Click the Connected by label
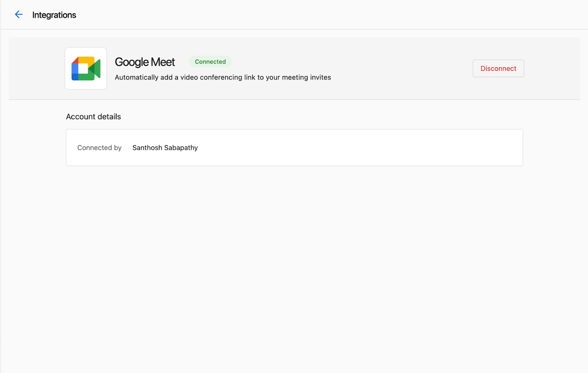This screenshot has height=373, width=588. click(99, 148)
